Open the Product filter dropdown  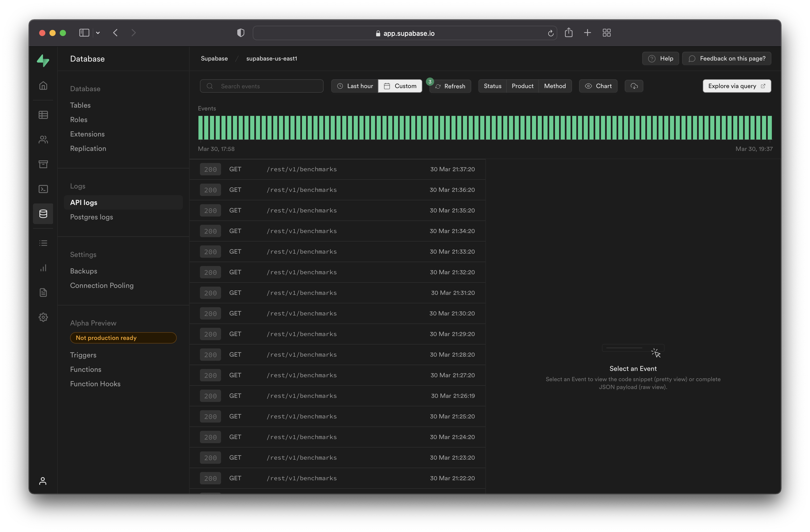coord(522,86)
